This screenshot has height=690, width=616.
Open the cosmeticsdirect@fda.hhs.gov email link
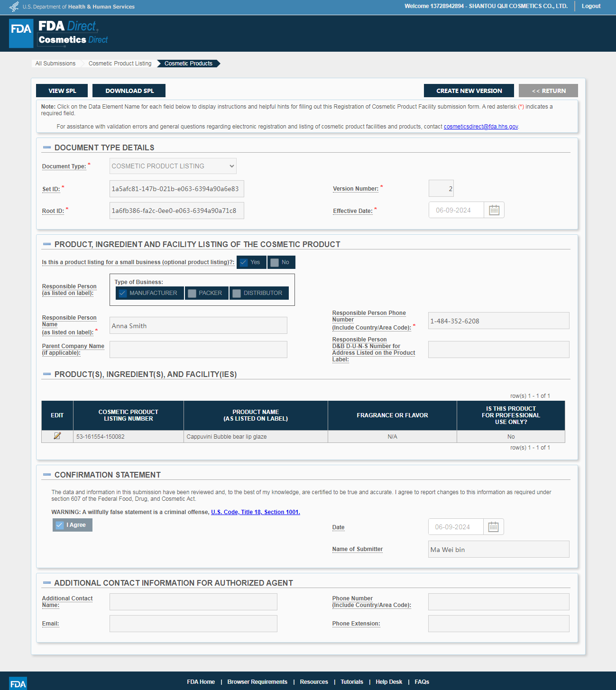[480, 127]
